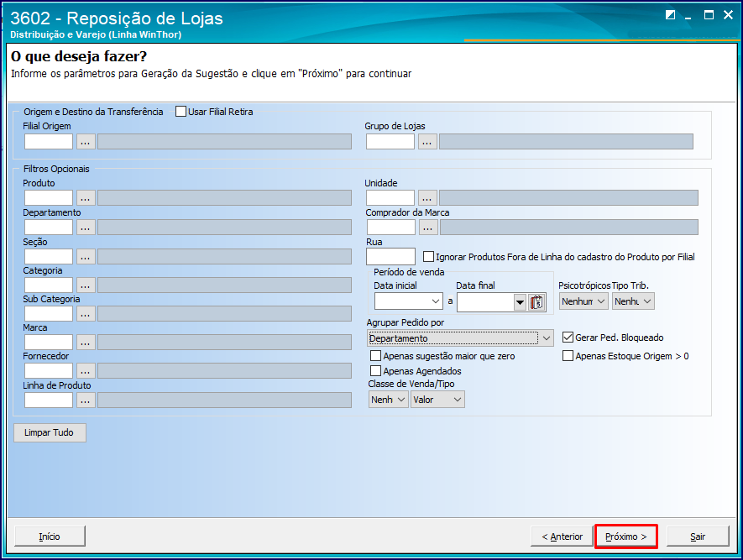Exit with the Sair button
The height and width of the screenshot is (560, 743).
[x=698, y=536]
